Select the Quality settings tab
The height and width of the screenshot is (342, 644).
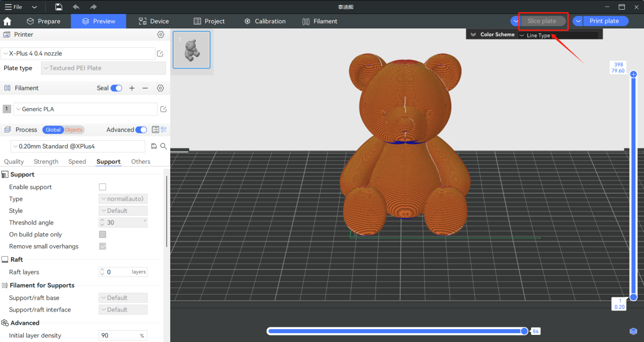[14, 162]
